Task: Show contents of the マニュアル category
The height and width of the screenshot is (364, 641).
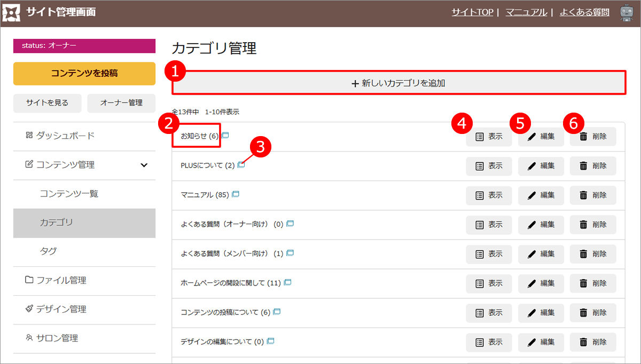Action: click(489, 195)
